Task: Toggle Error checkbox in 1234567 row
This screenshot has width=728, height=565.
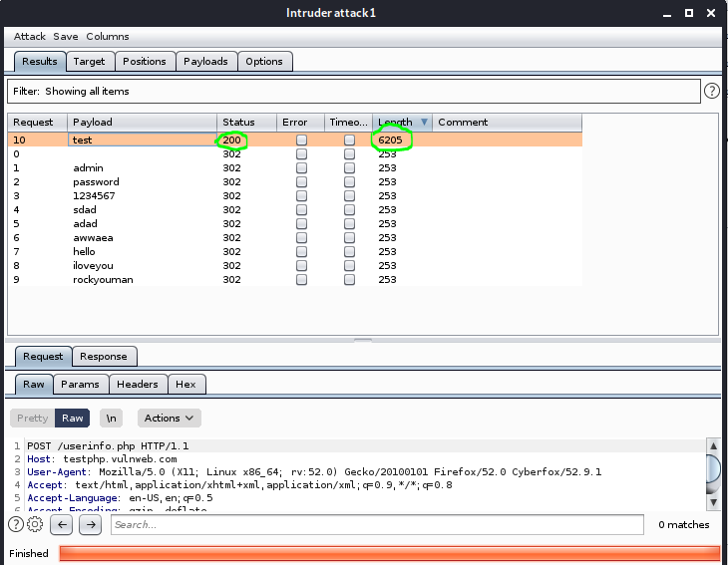Action: click(x=301, y=195)
